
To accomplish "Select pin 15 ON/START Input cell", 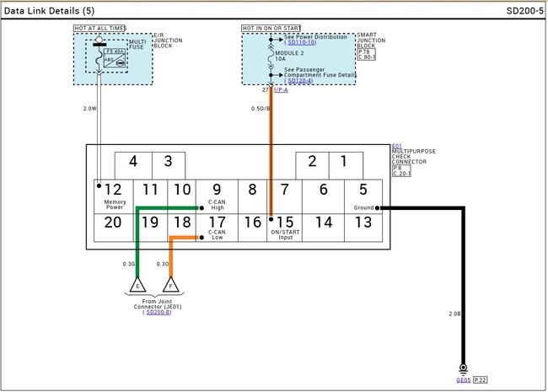I will tap(284, 228).
